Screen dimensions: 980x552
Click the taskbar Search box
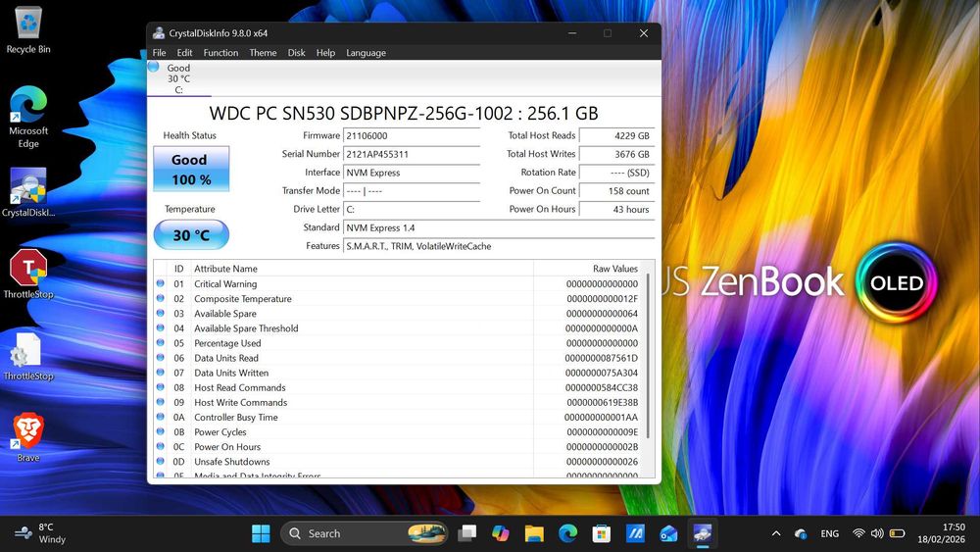365,533
